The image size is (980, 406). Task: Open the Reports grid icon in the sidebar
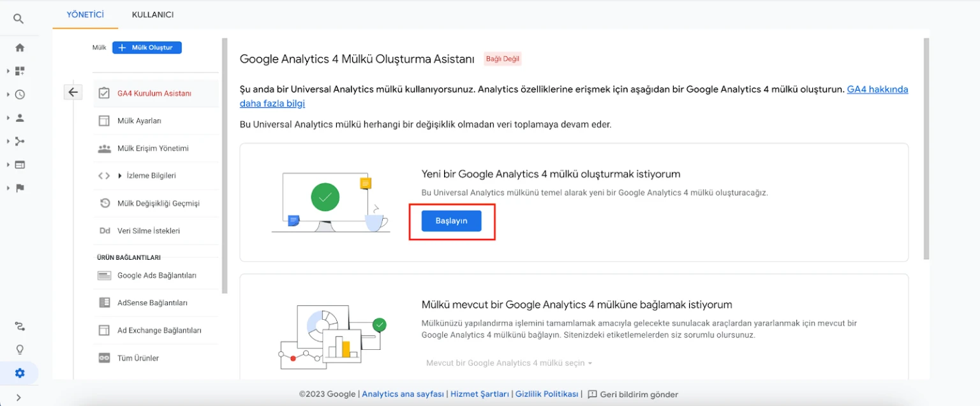tap(19, 70)
